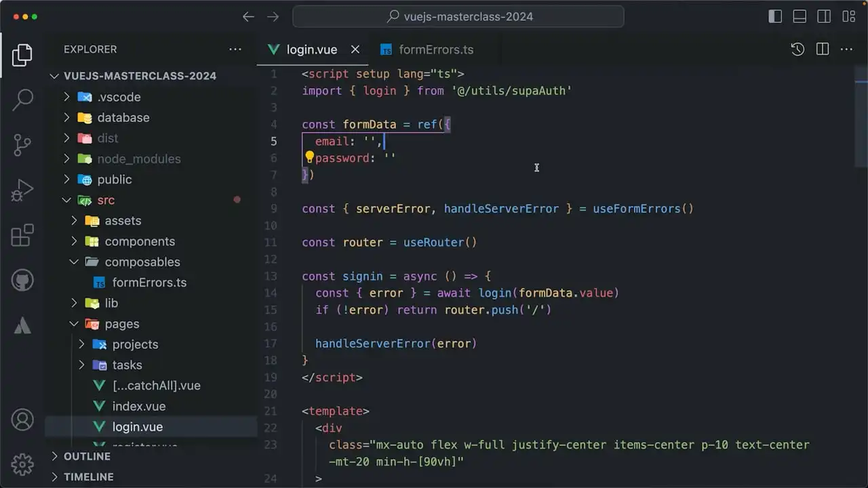The image size is (868, 488).
Task: Open the Source Control view
Action: click(x=22, y=145)
